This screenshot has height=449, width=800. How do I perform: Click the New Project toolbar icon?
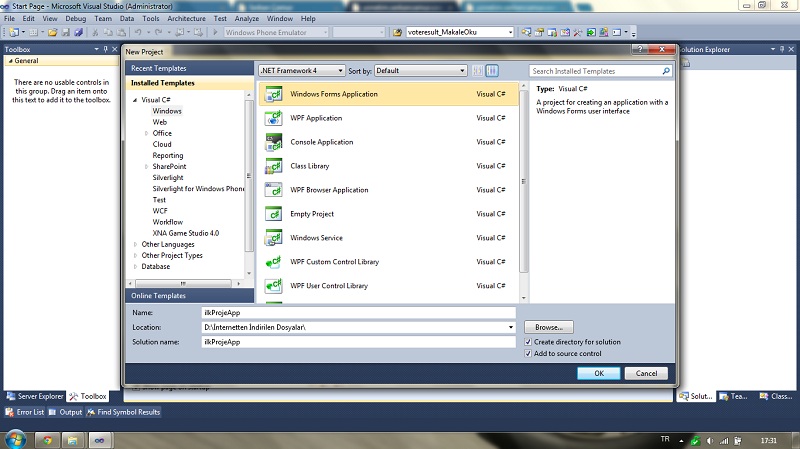[x=14, y=32]
